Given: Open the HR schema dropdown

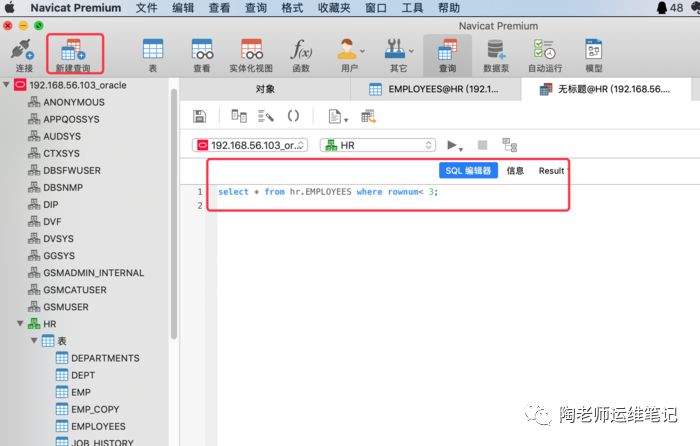Looking at the screenshot, I should 378,145.
